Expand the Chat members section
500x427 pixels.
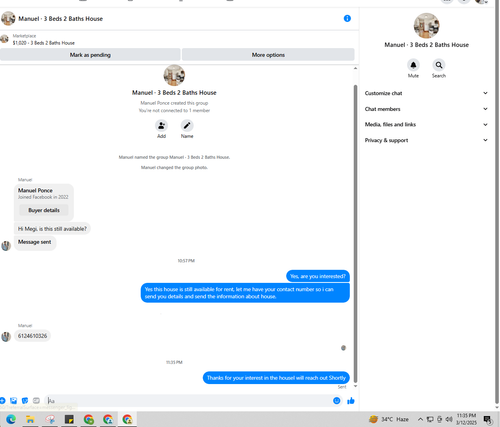pyautogui.click(x=426, y=109)
